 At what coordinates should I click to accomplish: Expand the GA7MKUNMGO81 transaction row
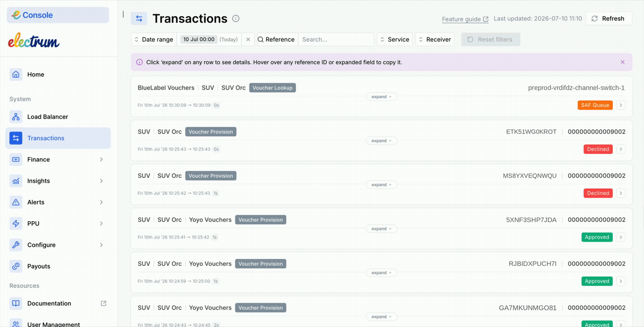[382, 317]
